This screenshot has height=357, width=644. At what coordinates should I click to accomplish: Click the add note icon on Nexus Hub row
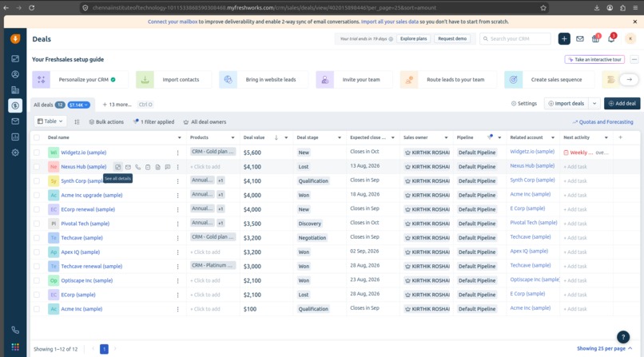click(157, 167)
